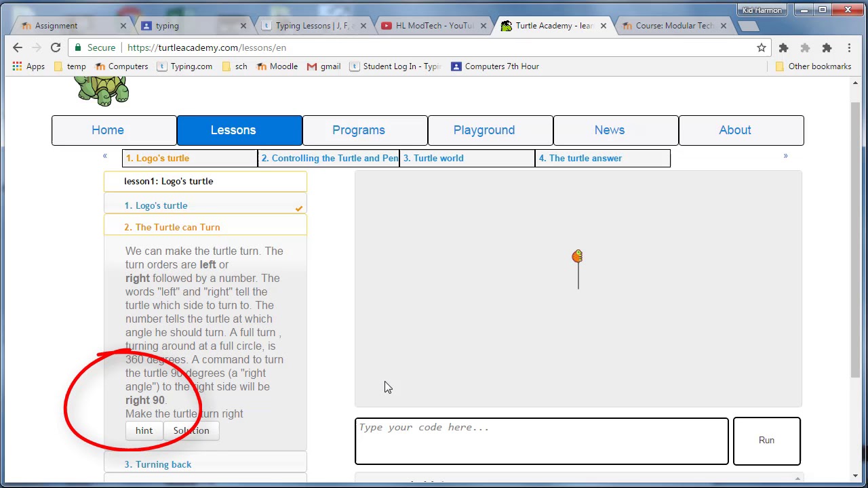The image size is (868, 488).
Task: Close the typing tab
Action: tap(243, 26)
